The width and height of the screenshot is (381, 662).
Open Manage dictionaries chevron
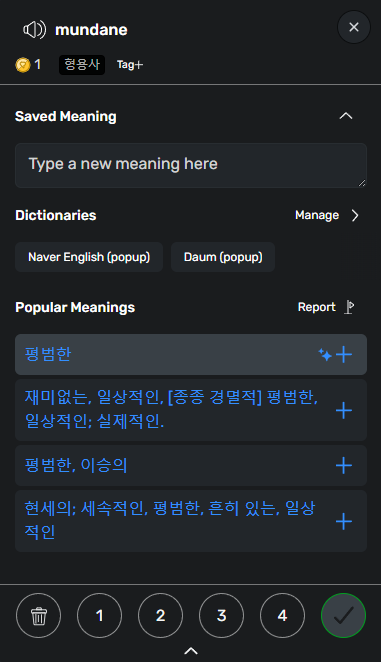(x=355, y=215)
